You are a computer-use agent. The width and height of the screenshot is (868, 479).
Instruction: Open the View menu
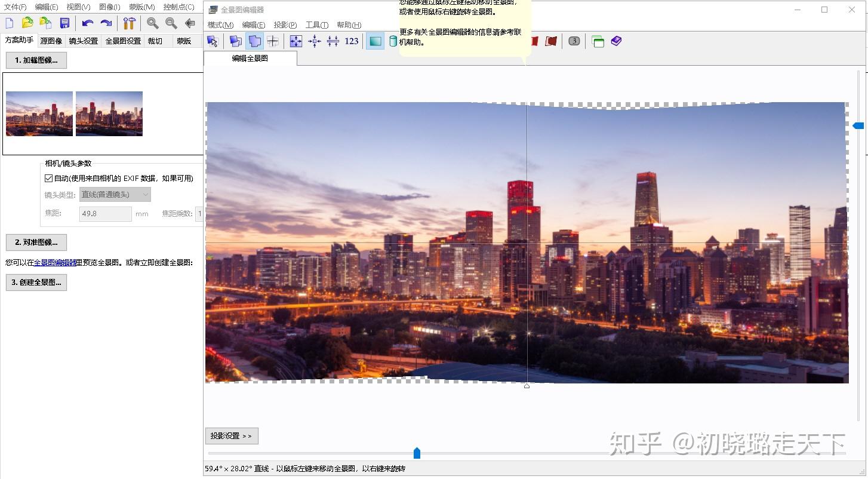pyautogui.click(x=78, y=7)
